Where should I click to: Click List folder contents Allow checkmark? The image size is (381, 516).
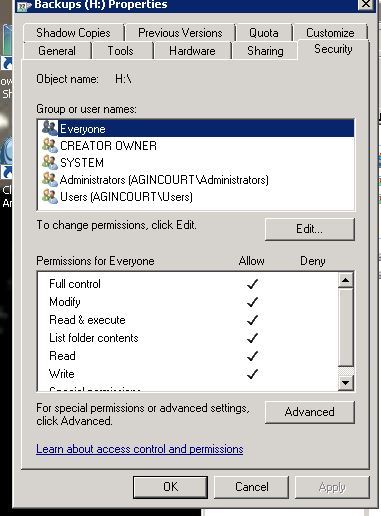click(x=252, y=338)
